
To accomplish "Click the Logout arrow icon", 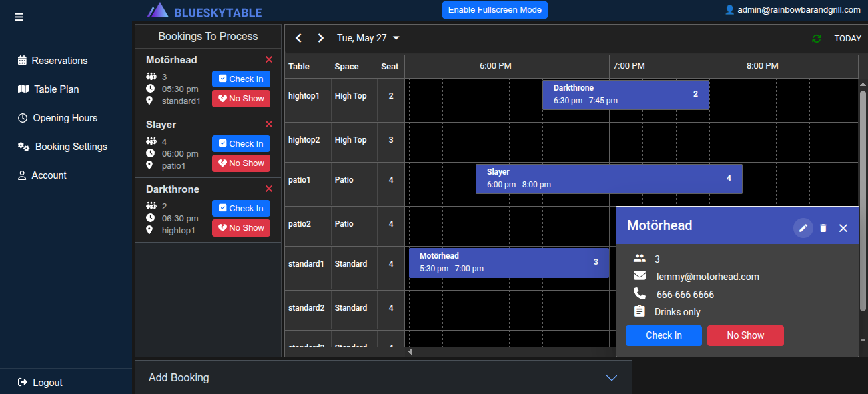I will point(23,382).
